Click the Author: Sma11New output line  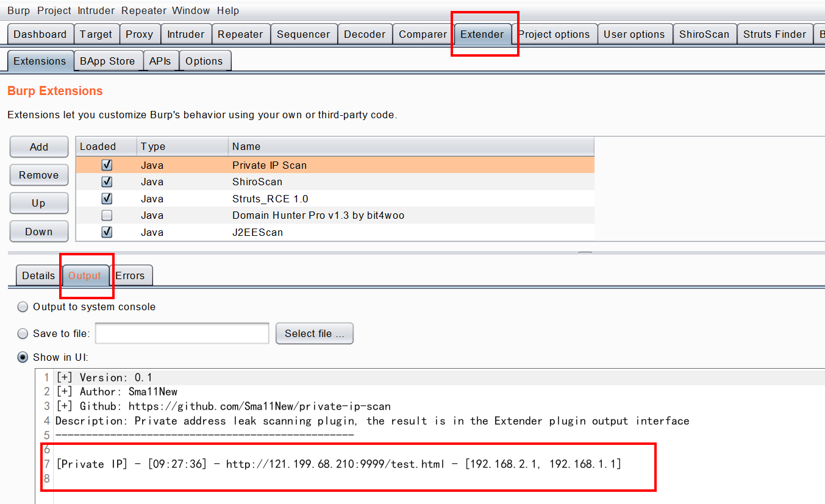116,391
